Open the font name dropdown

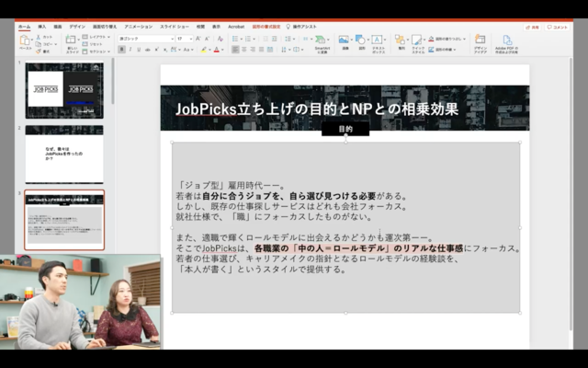[x=142, y=38]
